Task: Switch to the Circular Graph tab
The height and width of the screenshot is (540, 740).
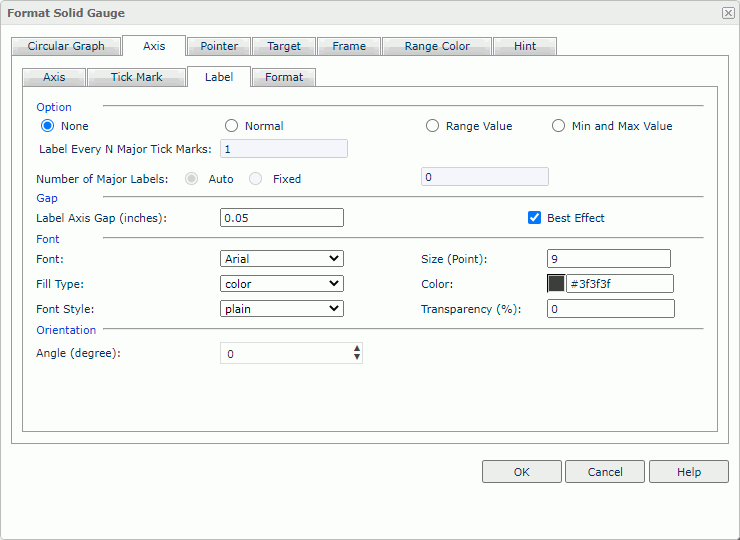Action: (66, 46)
